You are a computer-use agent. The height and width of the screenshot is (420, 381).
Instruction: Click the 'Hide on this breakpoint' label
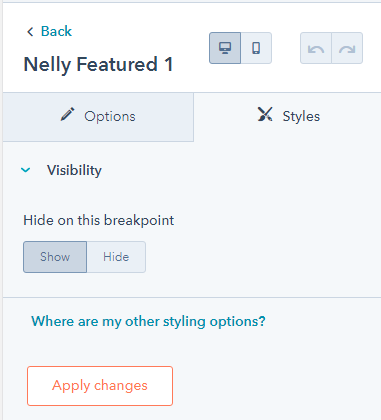[99, 220]
